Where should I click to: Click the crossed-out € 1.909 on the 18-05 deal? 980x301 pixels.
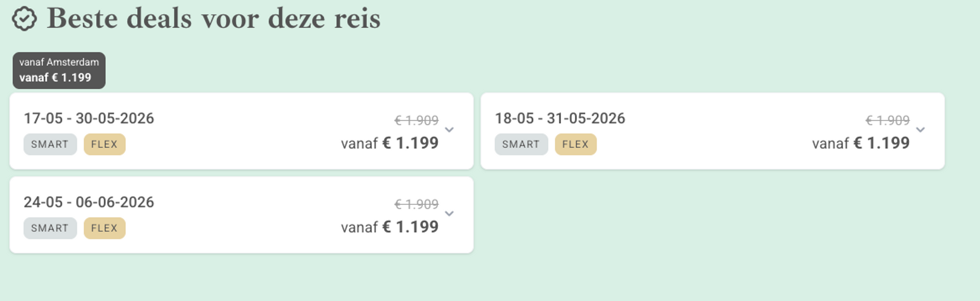888,120
